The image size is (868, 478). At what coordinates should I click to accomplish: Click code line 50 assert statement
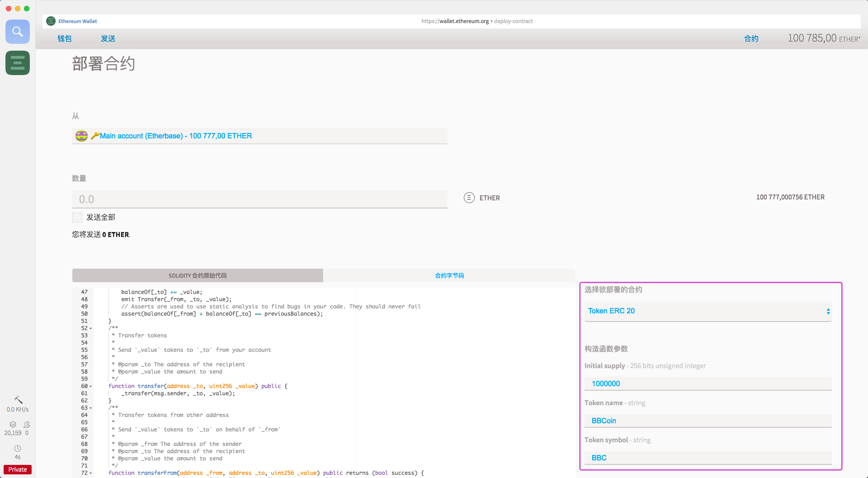pos(222,314)
